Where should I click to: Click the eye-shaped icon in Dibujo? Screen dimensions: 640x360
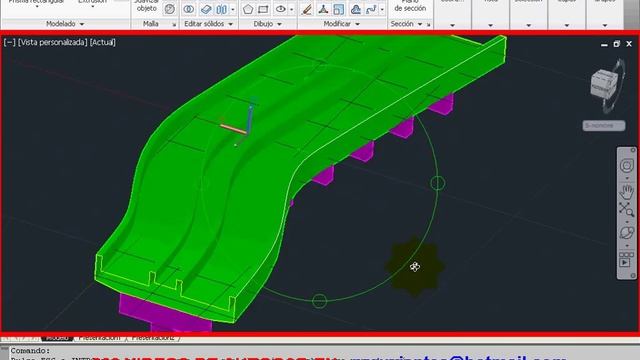280,9
